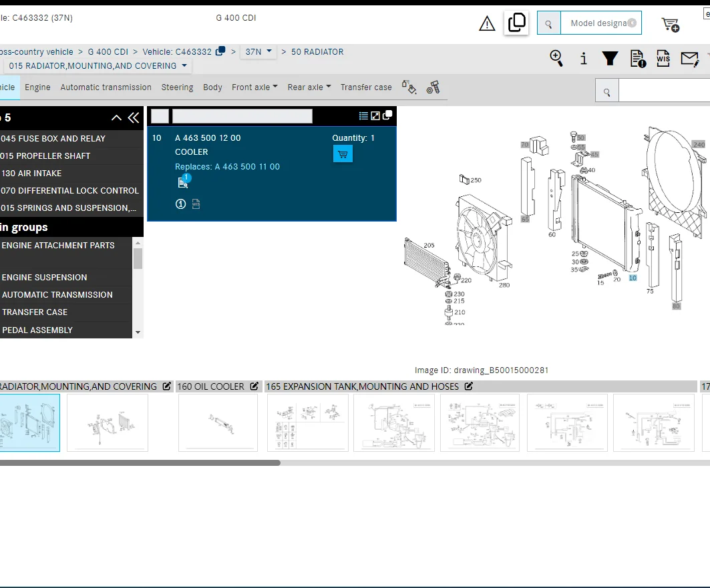
Task: Open the zoom-in magnifier search icon
Action: click(556, 58)
